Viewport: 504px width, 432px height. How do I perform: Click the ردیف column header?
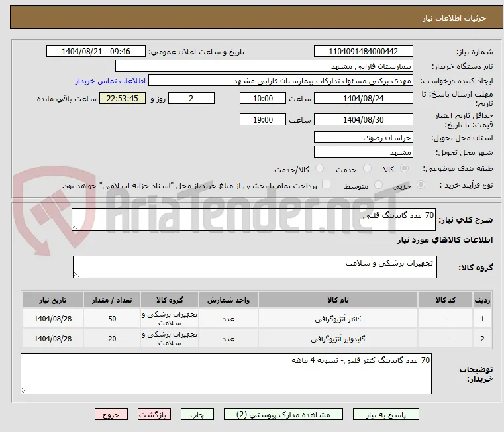[x=482, y=300]
